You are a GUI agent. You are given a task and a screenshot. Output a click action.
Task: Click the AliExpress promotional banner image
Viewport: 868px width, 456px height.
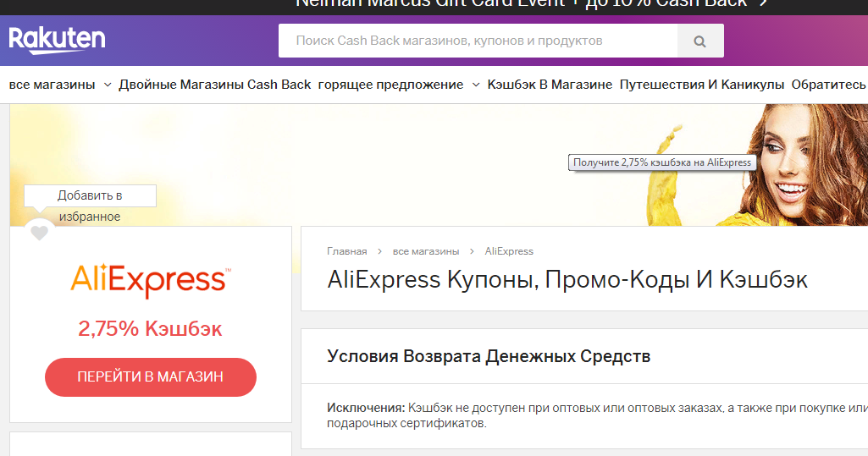click(439, 165)
